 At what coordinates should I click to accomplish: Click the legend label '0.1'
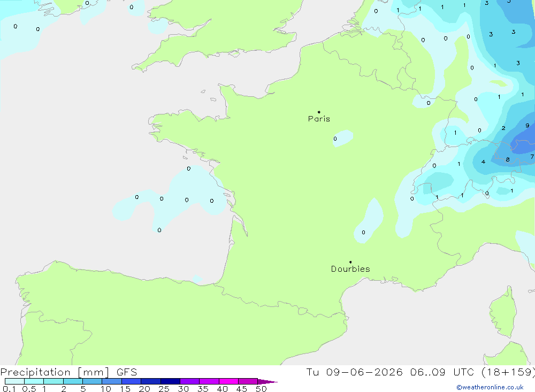click(x=9, y=389)
